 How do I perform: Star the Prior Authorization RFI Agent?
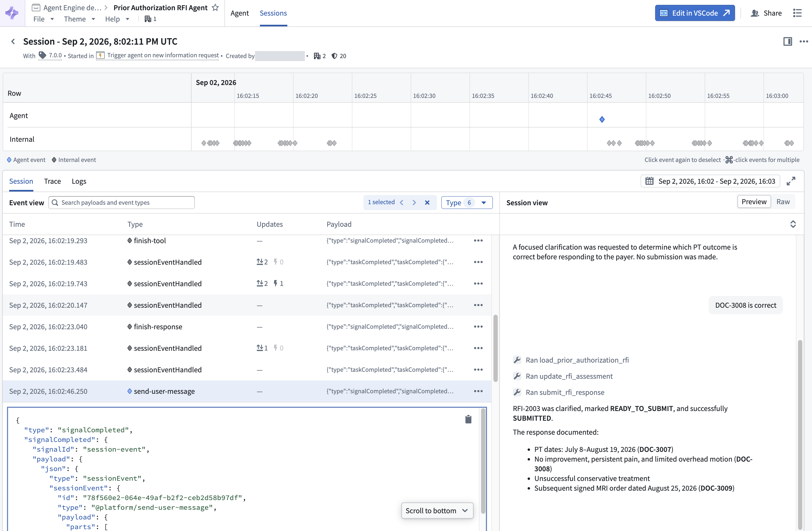click(215, 8)
